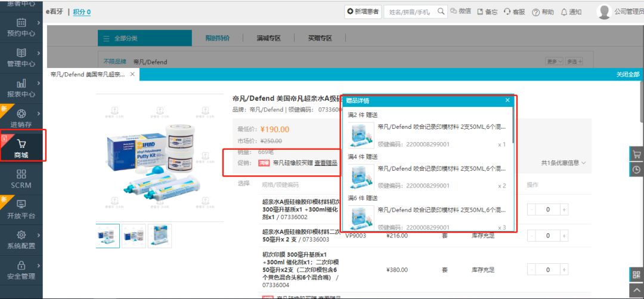Decrease quantity for the 07336002 row
This screenshot has height=299, width=644.
point(532,209)
